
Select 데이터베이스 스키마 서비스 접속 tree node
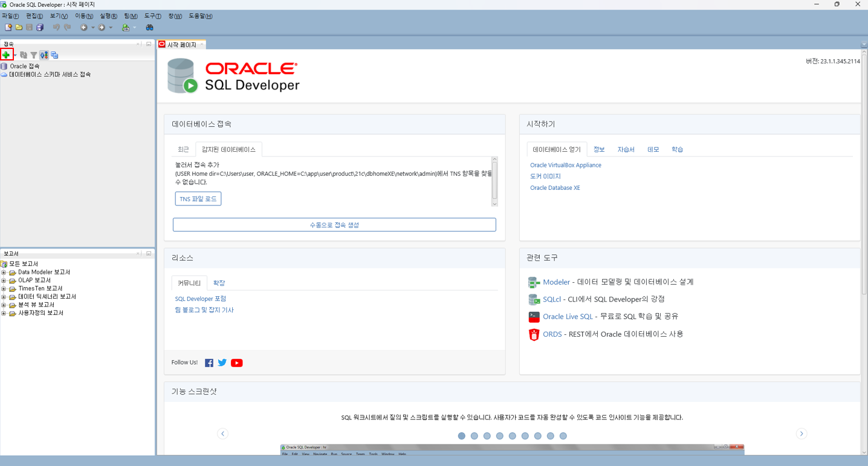50,74
